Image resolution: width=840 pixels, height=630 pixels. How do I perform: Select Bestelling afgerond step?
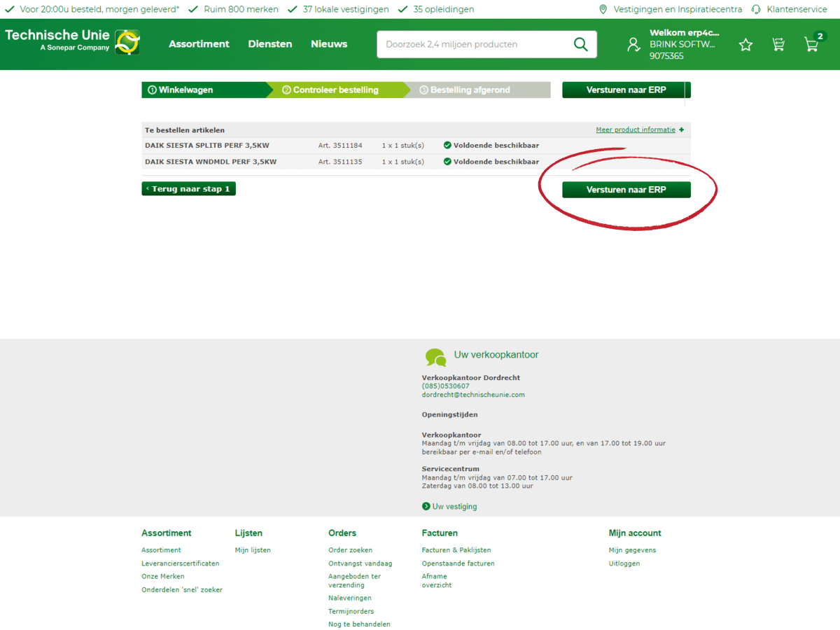click(479, 90)
